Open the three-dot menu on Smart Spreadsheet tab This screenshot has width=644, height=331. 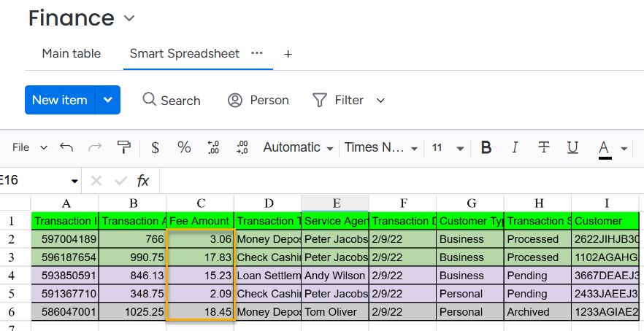(x=256, y=53)
